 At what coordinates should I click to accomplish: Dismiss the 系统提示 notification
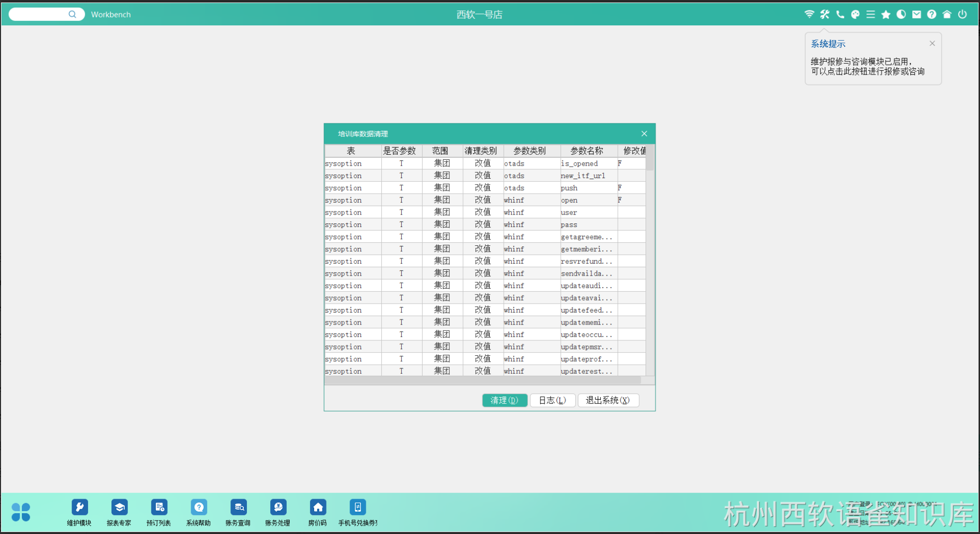click(x=932, y=43)
